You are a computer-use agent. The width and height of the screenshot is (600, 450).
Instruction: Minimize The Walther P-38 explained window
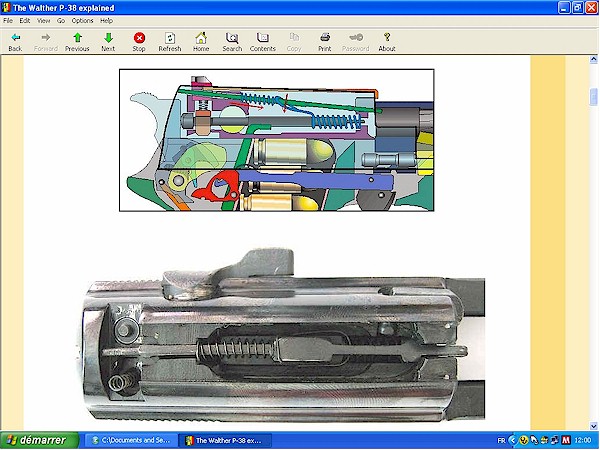tap(564, 8)
